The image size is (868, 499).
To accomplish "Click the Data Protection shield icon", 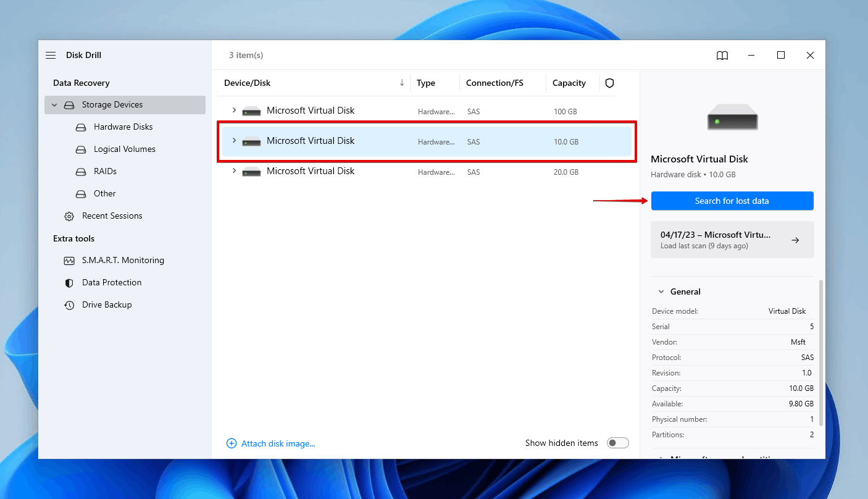I will pos(69,283).
